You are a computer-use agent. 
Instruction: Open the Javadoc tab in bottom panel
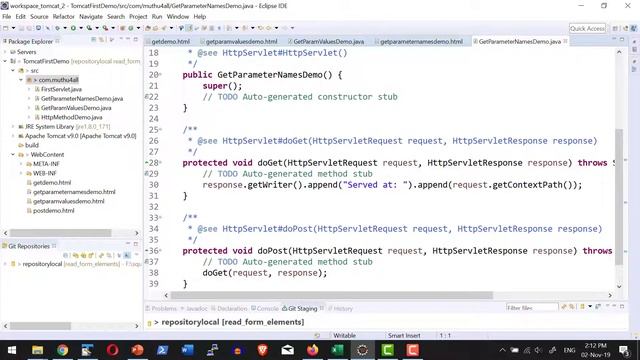pos(194,309)
